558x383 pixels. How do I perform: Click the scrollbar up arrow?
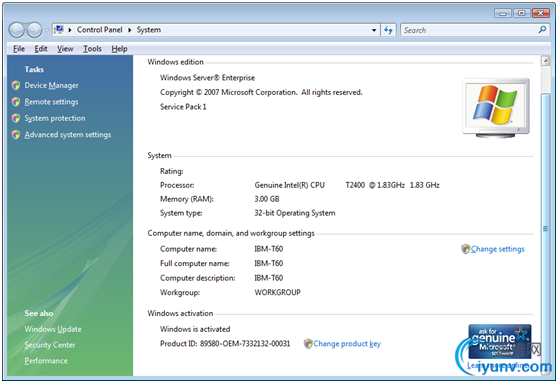point(545,61)
